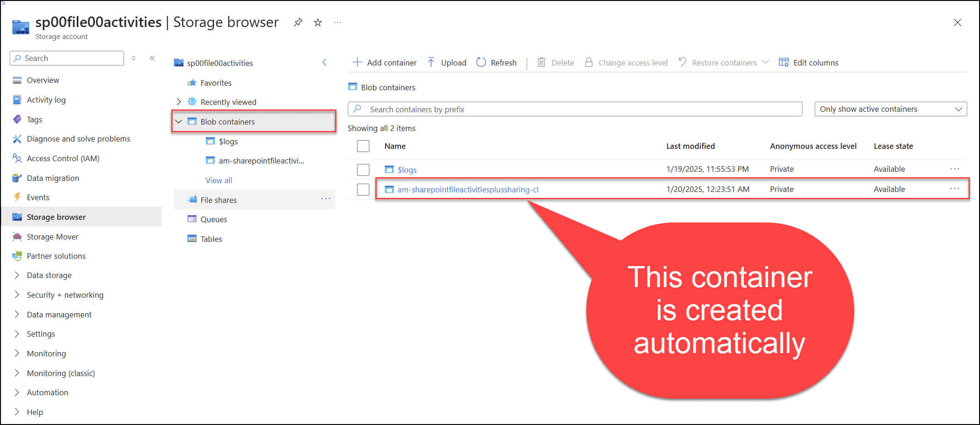Select Storage Mover in the sidebar

52,236
